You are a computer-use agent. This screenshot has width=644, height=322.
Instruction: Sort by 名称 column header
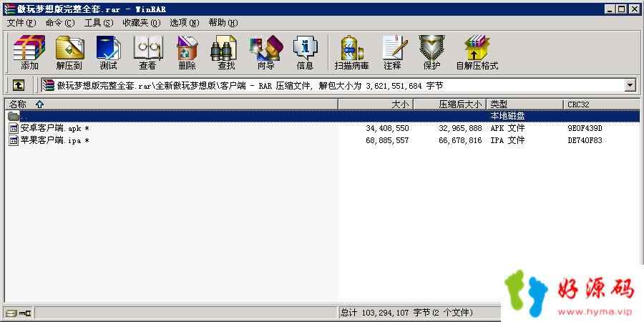click(171, 104)
